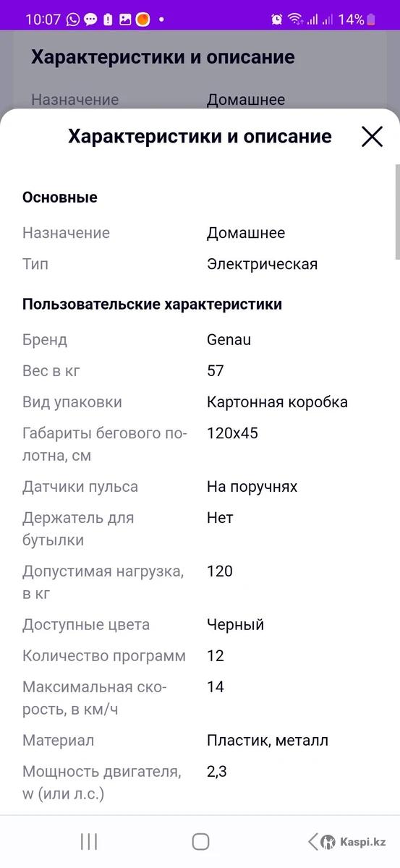Tap the Android home navigation button
The width and height of the screenshot is (400, 868).
(x=200, y=841)
